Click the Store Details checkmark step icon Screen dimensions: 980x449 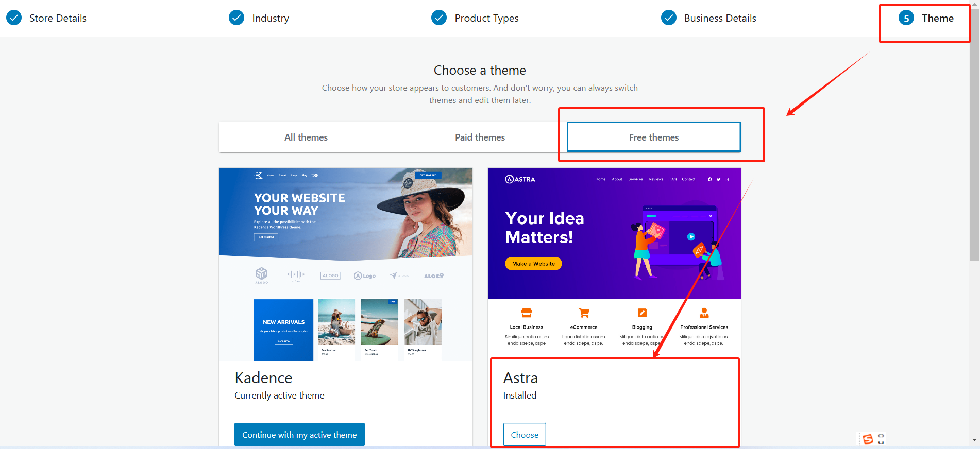click(x=14, y=18)
